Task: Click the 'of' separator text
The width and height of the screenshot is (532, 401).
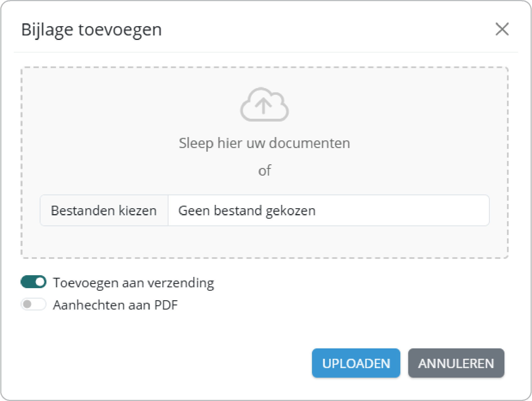Action: [x=264, y=171]
